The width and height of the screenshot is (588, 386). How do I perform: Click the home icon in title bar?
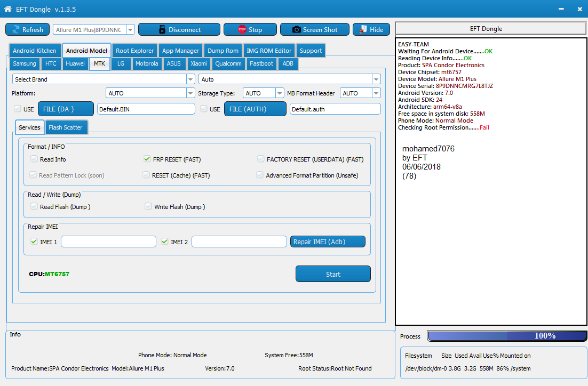pyautogui.click(x=7, y=9)
